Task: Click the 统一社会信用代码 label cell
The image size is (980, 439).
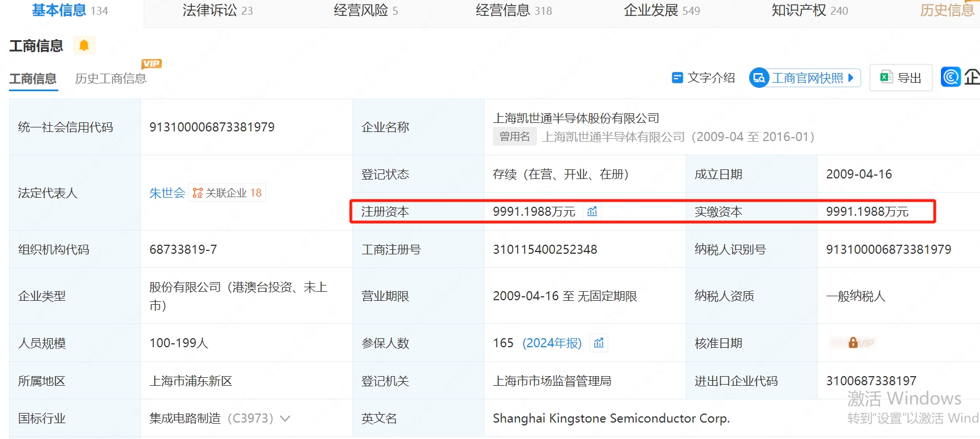Action: (x=75, y=127)
